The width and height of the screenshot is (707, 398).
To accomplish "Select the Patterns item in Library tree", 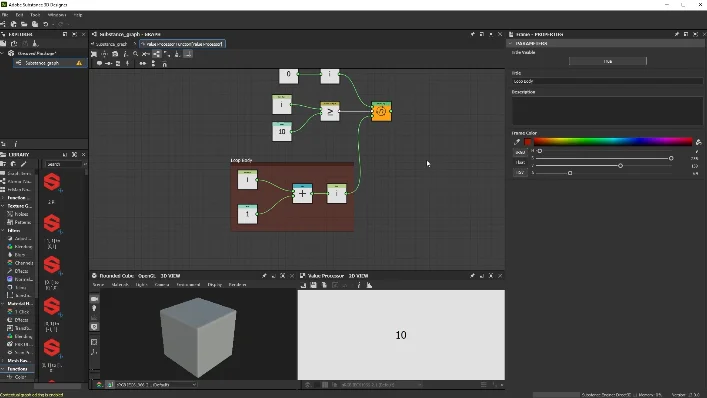I will [22, 222].
